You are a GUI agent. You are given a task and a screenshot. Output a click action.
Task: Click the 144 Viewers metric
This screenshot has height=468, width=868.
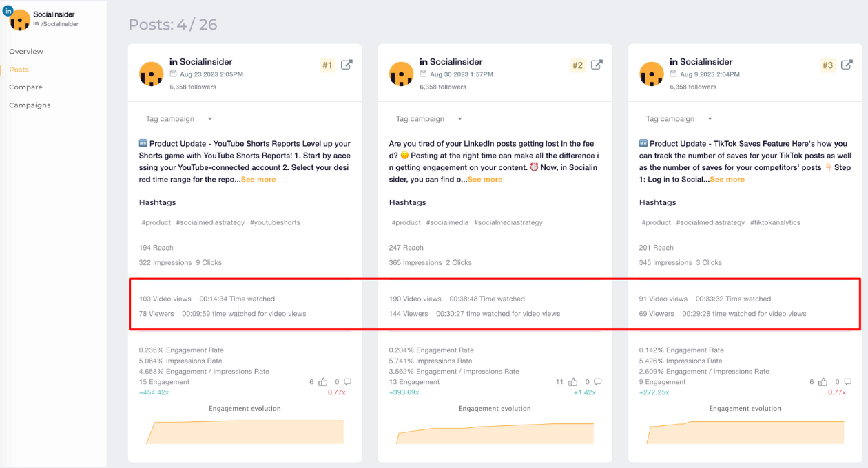pos(409,314)
